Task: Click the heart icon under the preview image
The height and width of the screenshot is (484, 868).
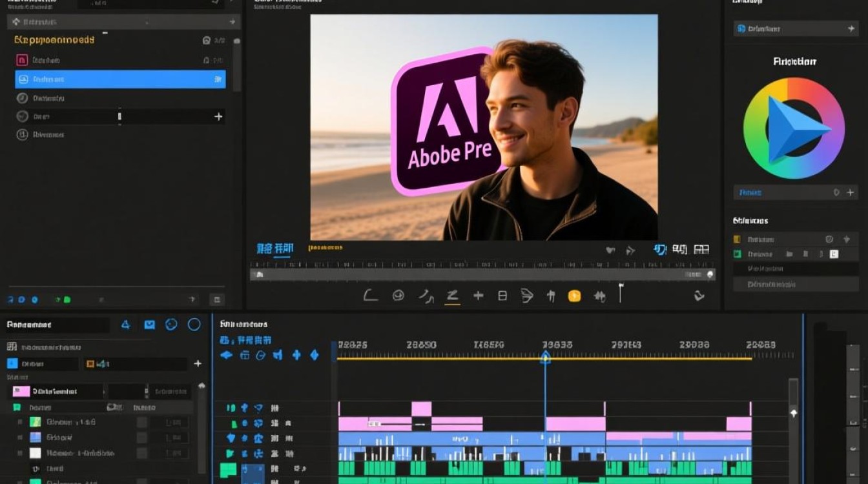Action: (610, 250)
